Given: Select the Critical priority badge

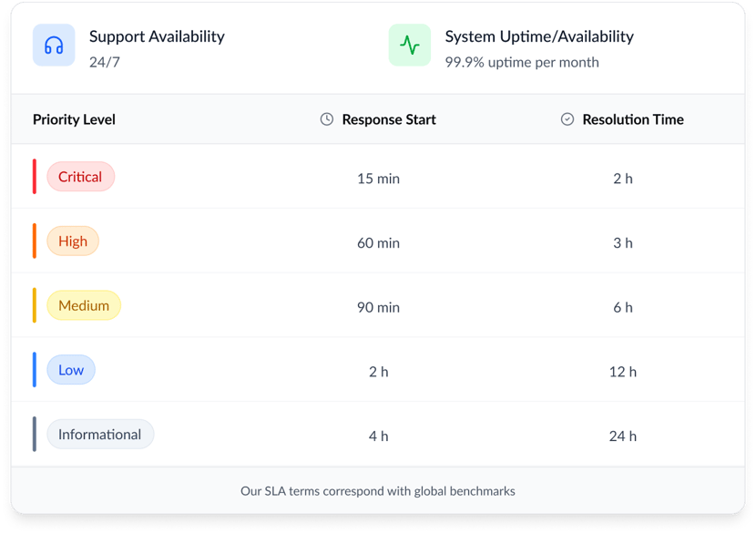Looking at the screenshot, I should (x=80, y=177).
